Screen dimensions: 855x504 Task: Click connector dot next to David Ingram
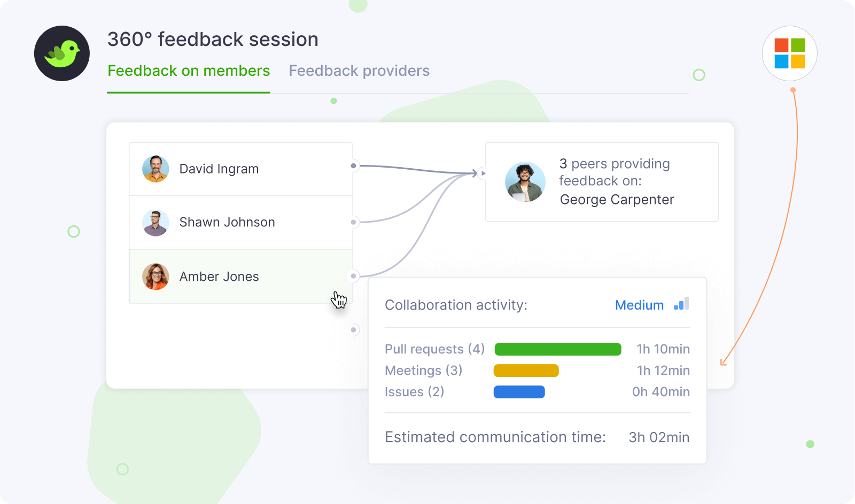coord(353,166)
